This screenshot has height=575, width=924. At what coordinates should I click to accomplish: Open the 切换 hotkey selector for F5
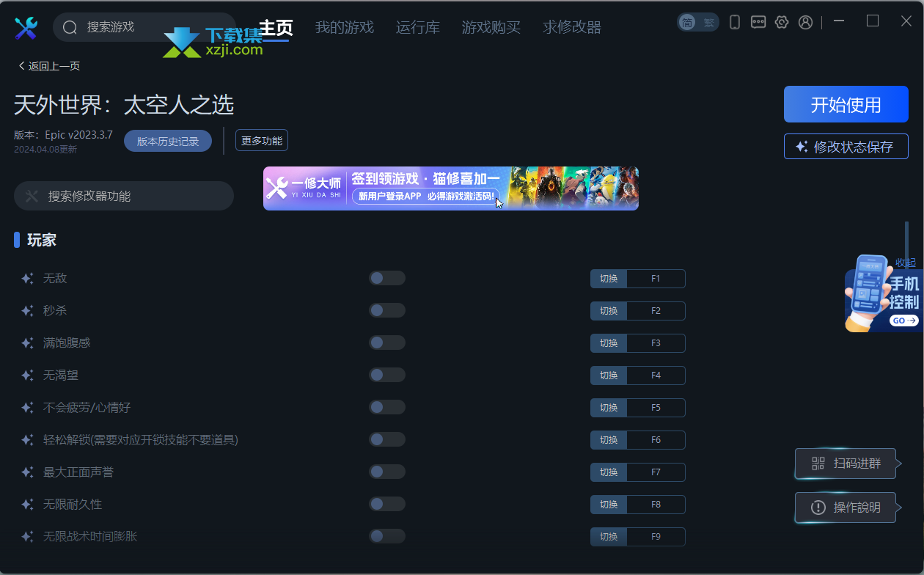pyautogui.click(x=609, y=408)
